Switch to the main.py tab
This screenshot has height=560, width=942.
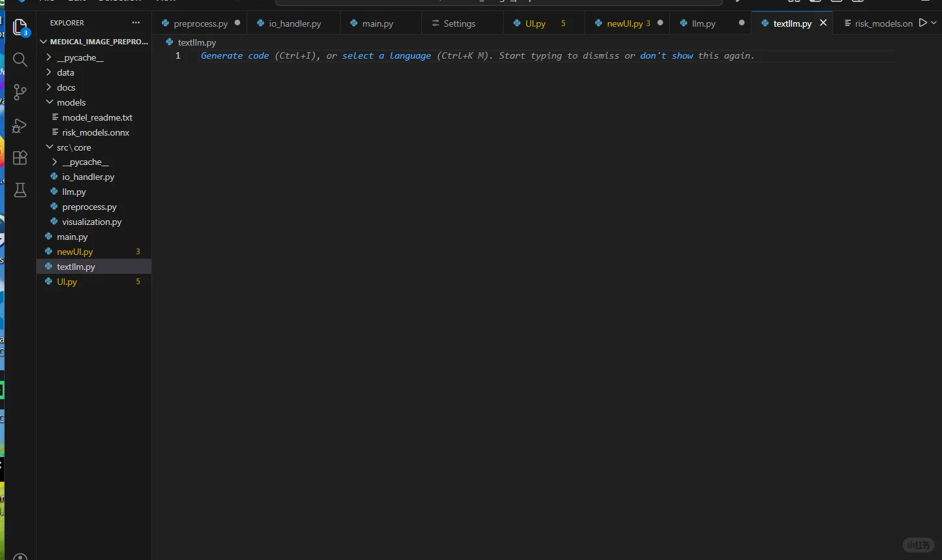point(377,23)
